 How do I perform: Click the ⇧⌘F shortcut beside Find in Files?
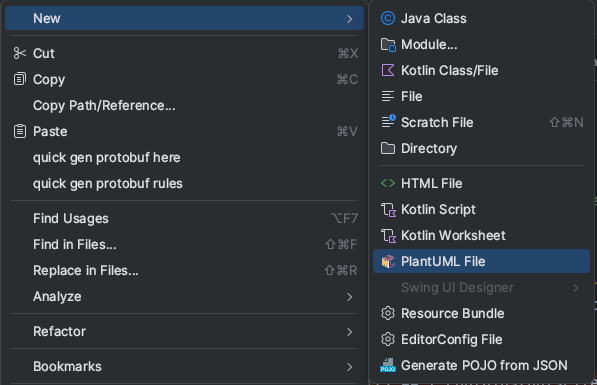tap(341, 244)
